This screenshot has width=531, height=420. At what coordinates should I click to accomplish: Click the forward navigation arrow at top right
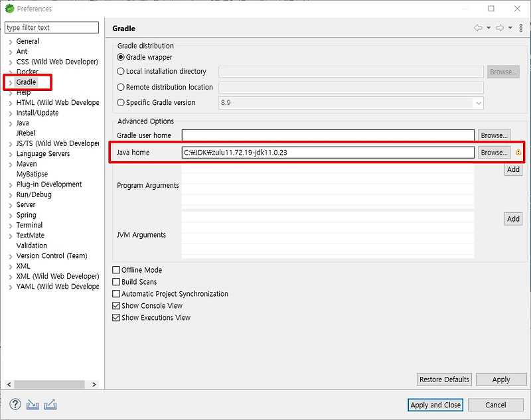coord(499,27)
